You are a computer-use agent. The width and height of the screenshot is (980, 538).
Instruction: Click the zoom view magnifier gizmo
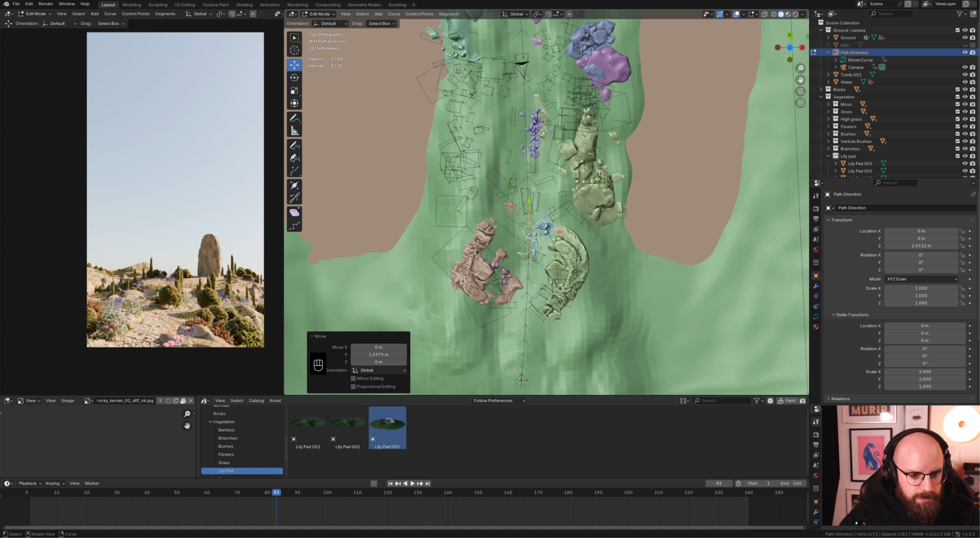pos(800,69)
